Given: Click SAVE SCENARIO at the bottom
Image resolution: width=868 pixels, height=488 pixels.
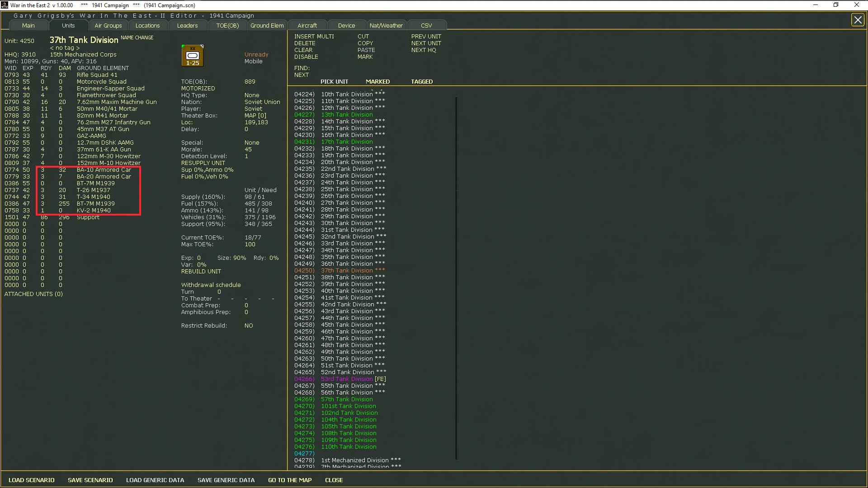Looking at the screenshot, I should pyautogui.click(x=90, y=480).
